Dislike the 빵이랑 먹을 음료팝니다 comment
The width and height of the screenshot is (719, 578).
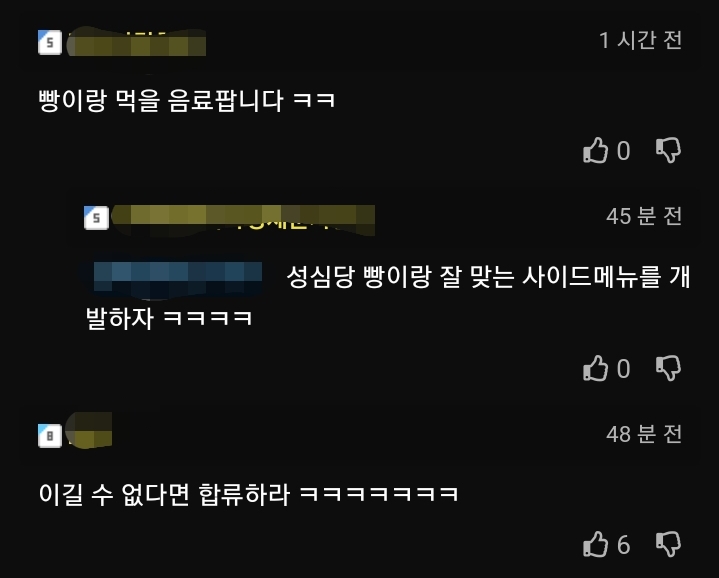pos(669,150)
